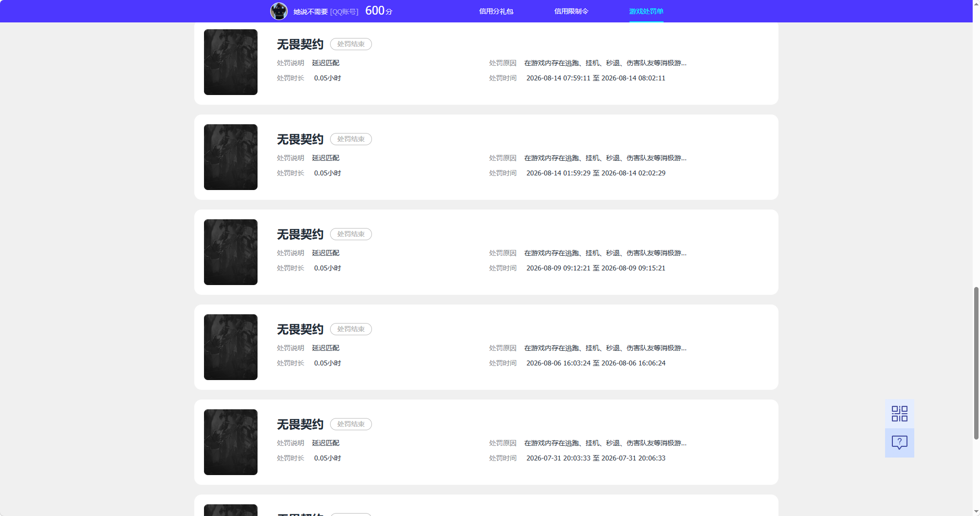The image size is (980, 516).
Task: Click the 处罚结束 badge on the 2026-08-06 card
Action: (351, 329)
